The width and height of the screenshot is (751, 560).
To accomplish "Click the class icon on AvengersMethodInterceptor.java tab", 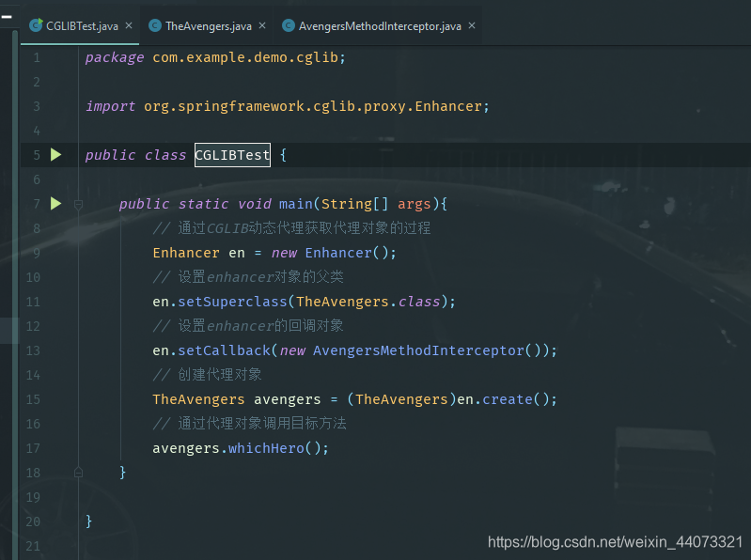I will pyautogui.click(x=288, y=25).
